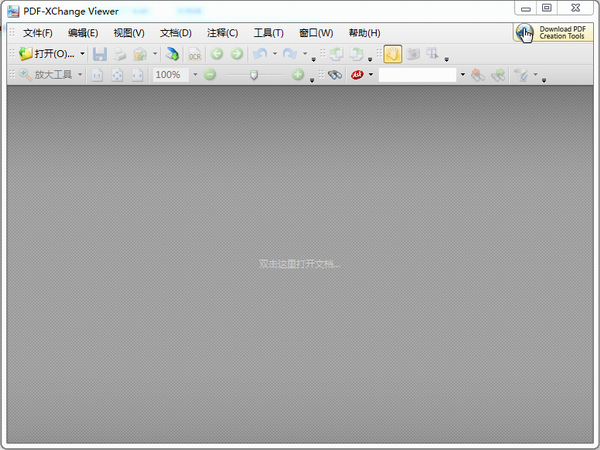Click the rotate page counterclockwise icon
This screenshot has width=600, height=450.
(336, 54)
